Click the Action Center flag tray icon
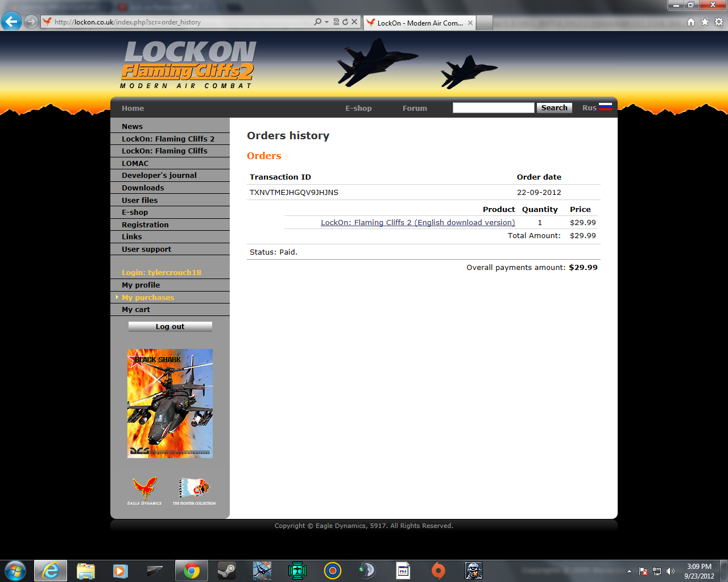Viewport: 728px width, 582px height. point(643,571)
